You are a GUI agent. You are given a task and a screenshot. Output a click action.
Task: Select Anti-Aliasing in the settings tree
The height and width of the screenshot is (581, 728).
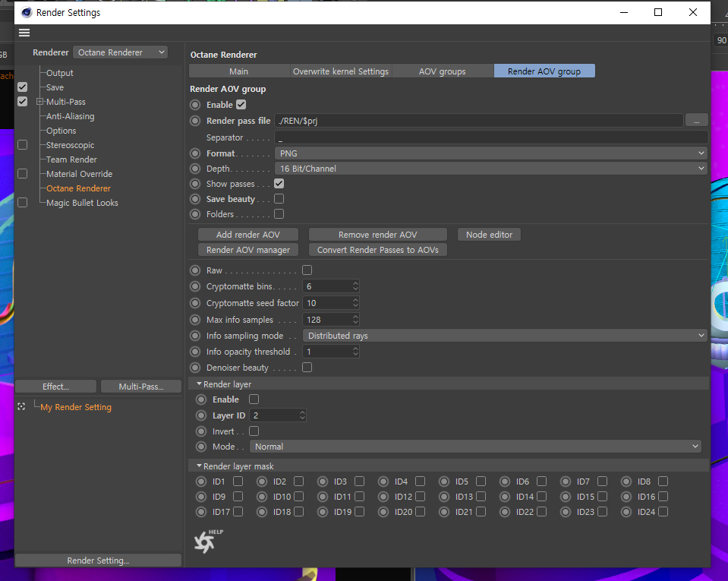70,116
